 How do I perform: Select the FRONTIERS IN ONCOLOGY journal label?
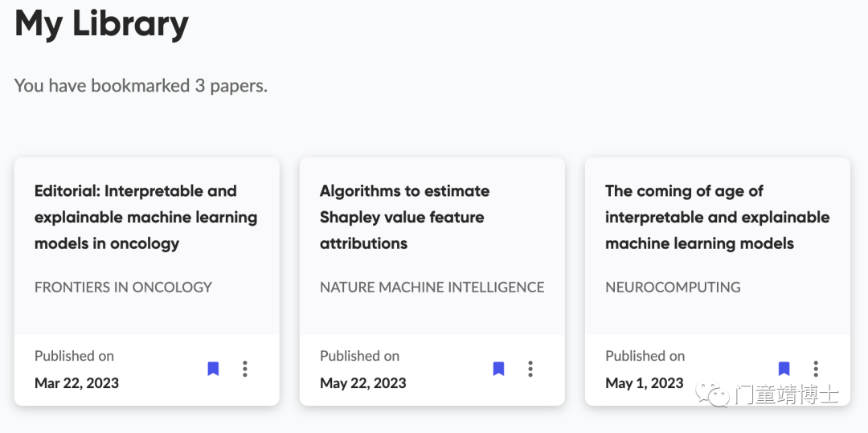123,287
